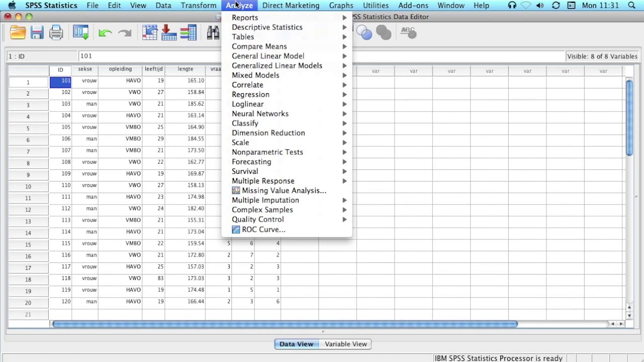The image size is (644, 362).
Task: Click the horizontal scrollbar thumb
Action: tap(285, 324)
